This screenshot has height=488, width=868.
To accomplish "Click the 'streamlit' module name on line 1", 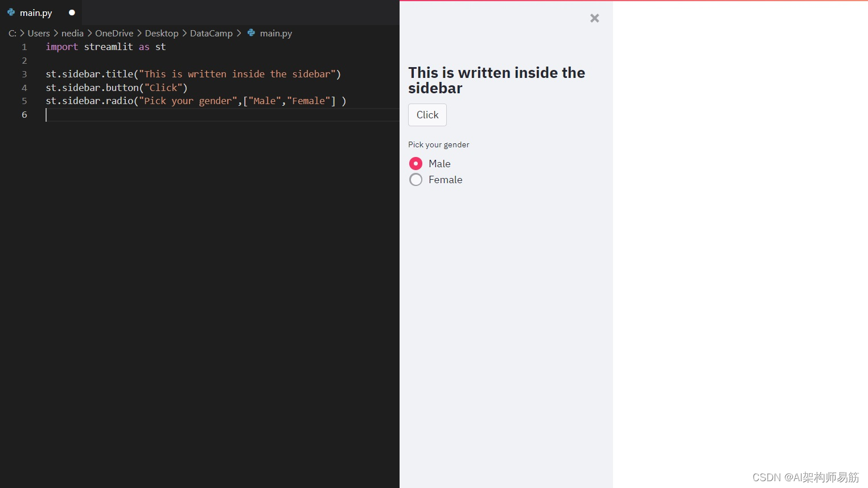I will point(108,47).
